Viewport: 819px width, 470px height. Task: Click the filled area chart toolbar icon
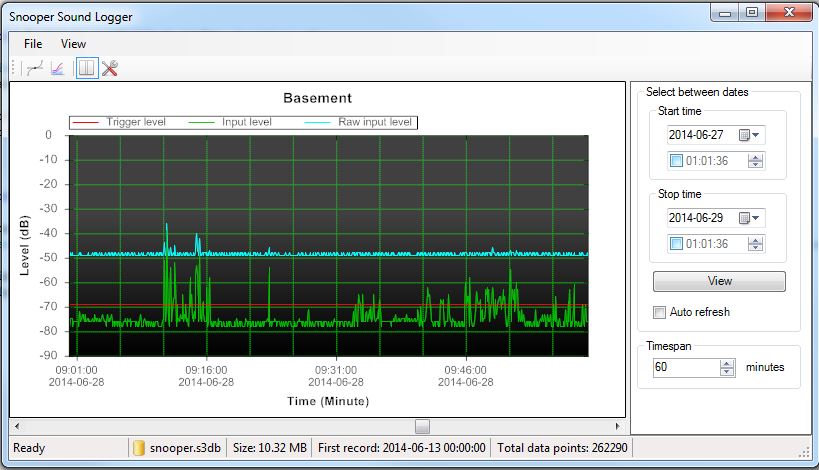click(x=57, y=68)
